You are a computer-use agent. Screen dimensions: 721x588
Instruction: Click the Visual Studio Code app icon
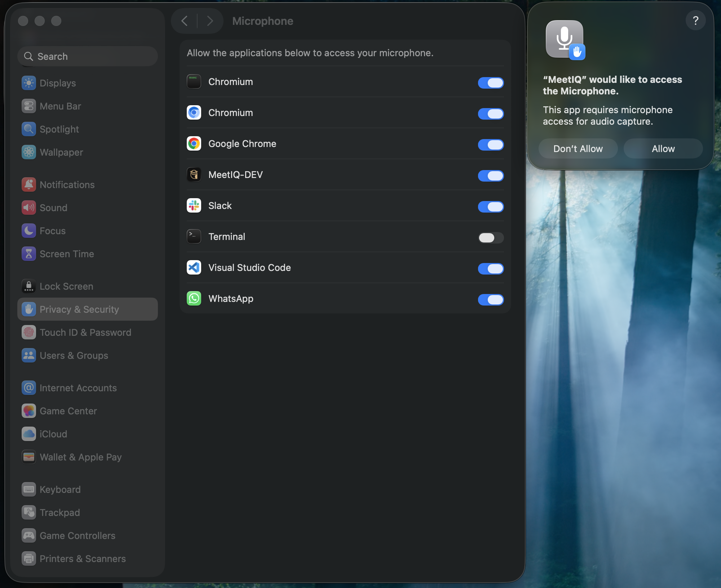coord(194,268)
